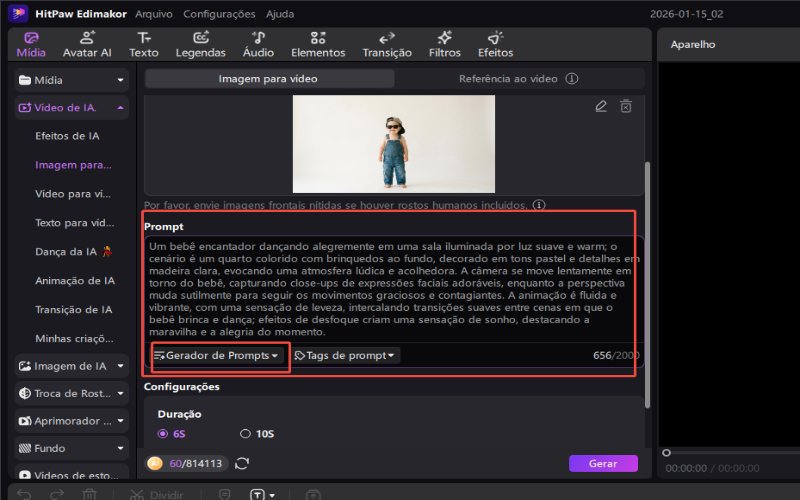The height and width of the screenshot is (500, 800).
Task: Click the panel vertical scrollbar
Action: tap(647, 285)
